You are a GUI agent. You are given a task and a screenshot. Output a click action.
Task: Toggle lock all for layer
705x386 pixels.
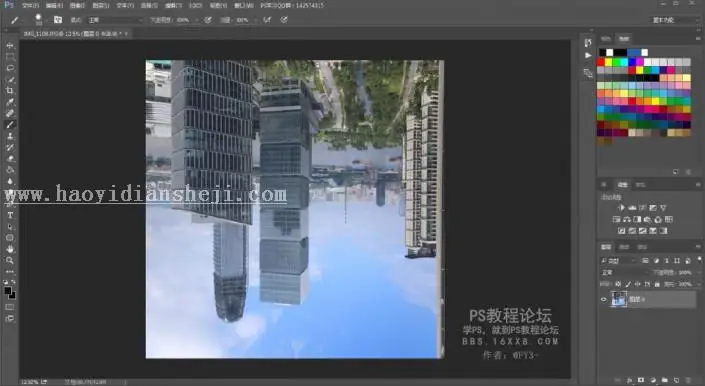click(657, 284)
